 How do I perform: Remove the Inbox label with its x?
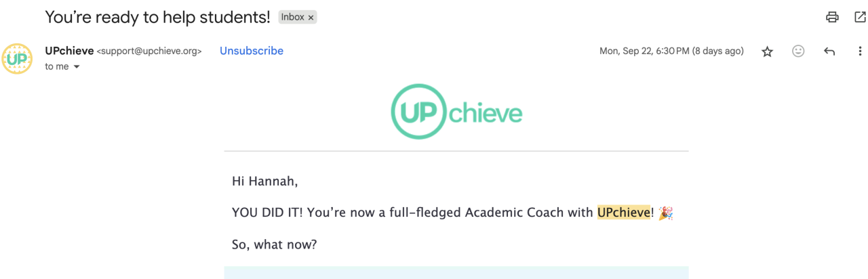coord(311,18)
